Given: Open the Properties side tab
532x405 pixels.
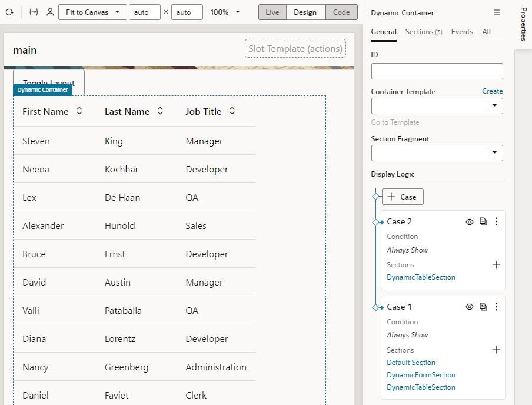Looking at the screenshot, I should pyautogui.click(x=524, y=25).
